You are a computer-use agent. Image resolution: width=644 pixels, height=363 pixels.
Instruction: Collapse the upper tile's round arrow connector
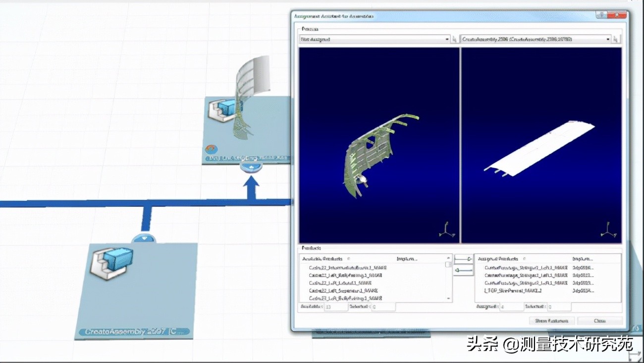251,168
